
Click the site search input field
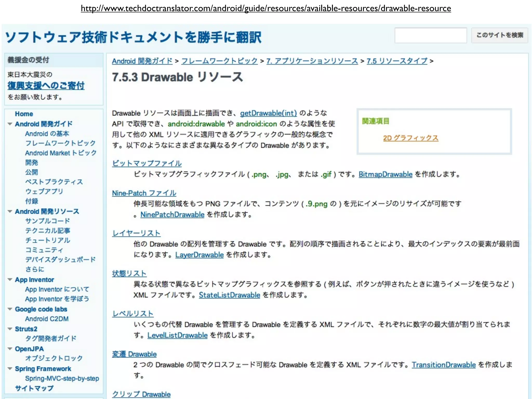pyautogui.click(x=430, y=35)
